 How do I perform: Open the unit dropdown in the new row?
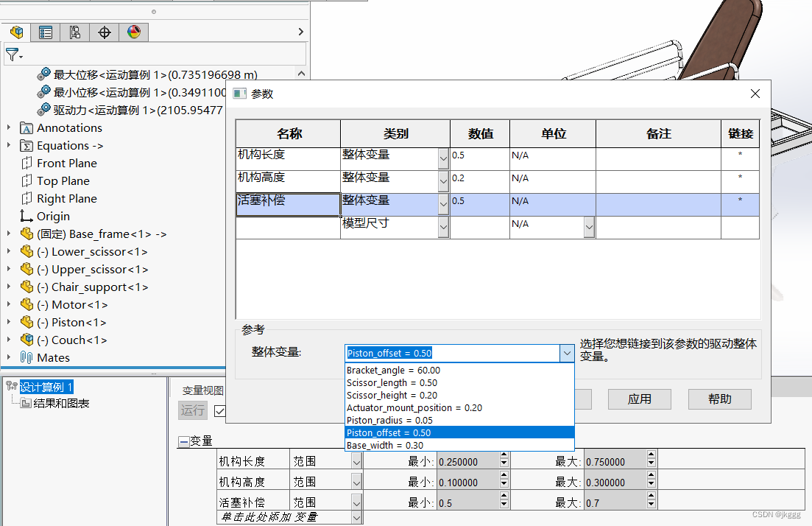589,227
